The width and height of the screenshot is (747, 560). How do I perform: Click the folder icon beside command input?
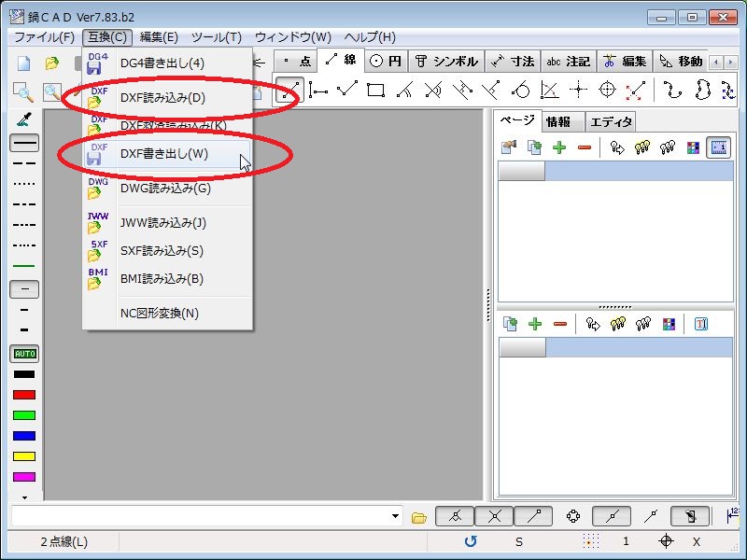[x=418, y=517]
